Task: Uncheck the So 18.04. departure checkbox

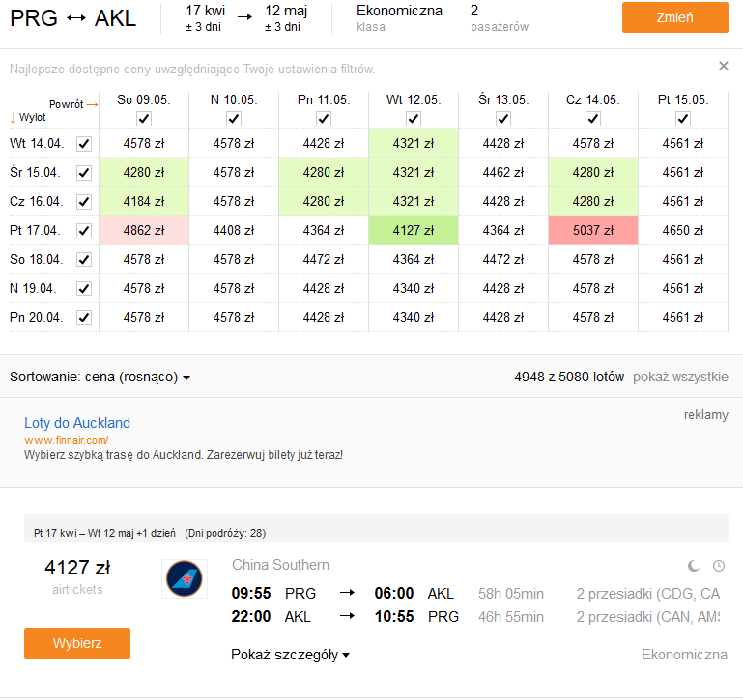Action: [84, 260]
